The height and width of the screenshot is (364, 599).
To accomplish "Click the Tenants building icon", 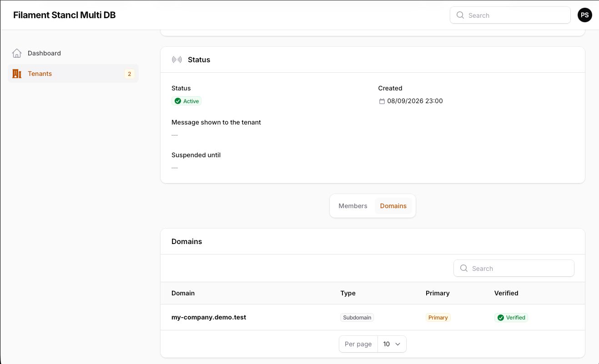I will pos(17,74).
